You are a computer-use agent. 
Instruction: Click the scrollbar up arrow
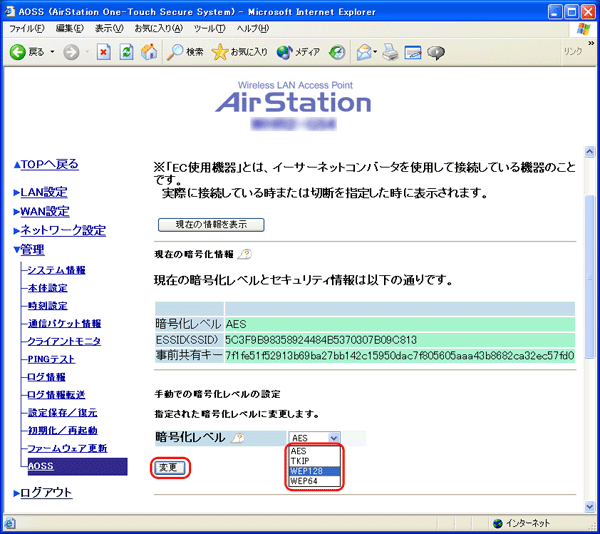click(590, 151)
